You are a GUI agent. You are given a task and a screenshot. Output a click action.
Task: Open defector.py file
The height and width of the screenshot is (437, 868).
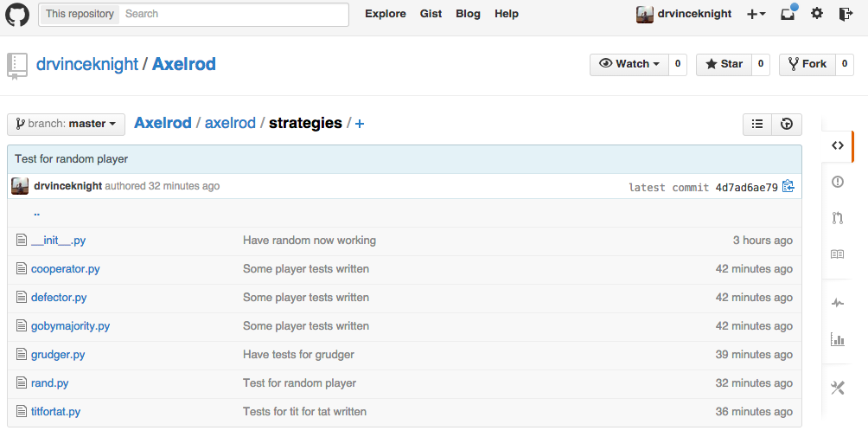59,298
